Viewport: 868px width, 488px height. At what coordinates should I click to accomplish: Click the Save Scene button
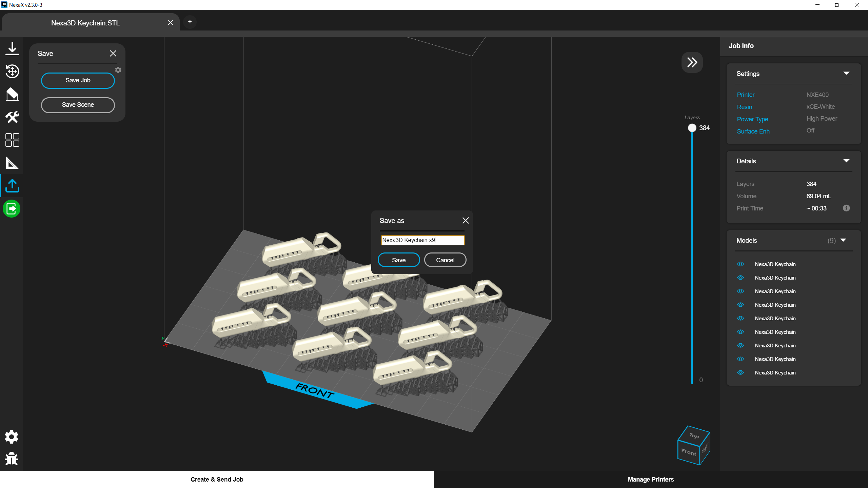[x=78, y=105]
